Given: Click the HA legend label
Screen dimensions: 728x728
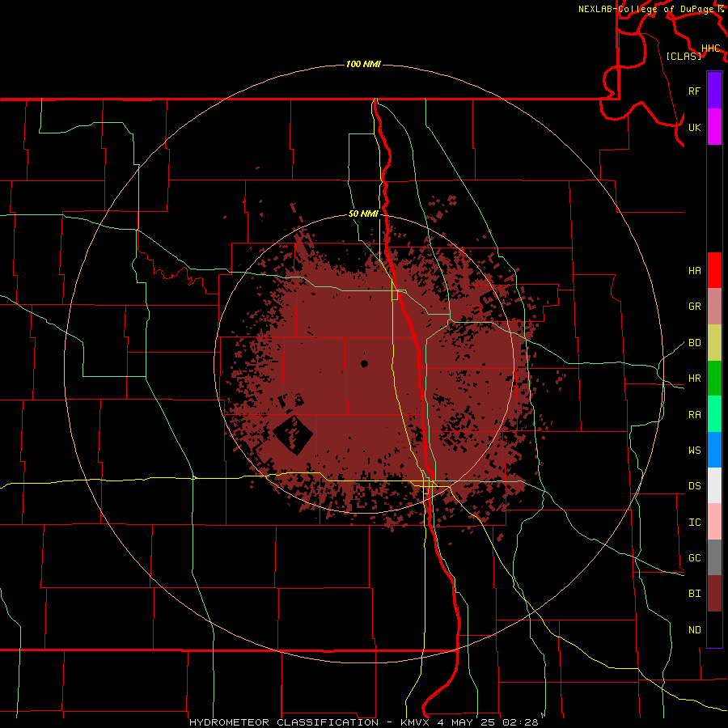Looking at the screenshot, I should 694,270.
